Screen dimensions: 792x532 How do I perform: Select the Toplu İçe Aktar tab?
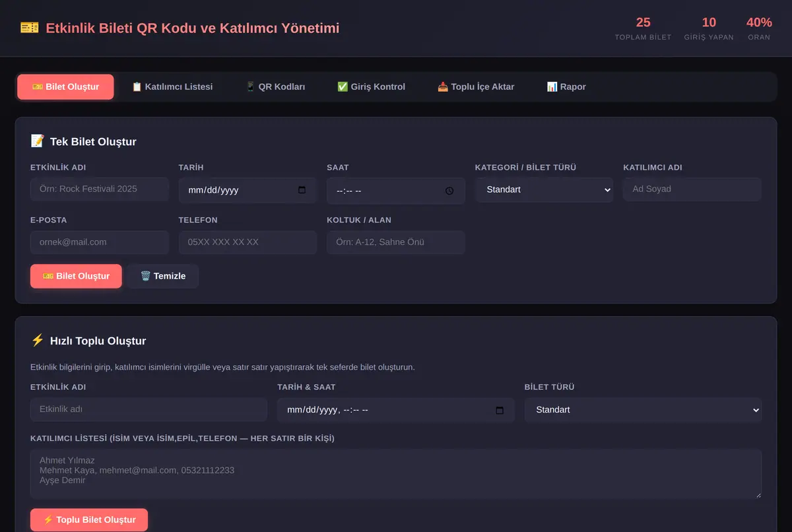click(x=476, y=87)
